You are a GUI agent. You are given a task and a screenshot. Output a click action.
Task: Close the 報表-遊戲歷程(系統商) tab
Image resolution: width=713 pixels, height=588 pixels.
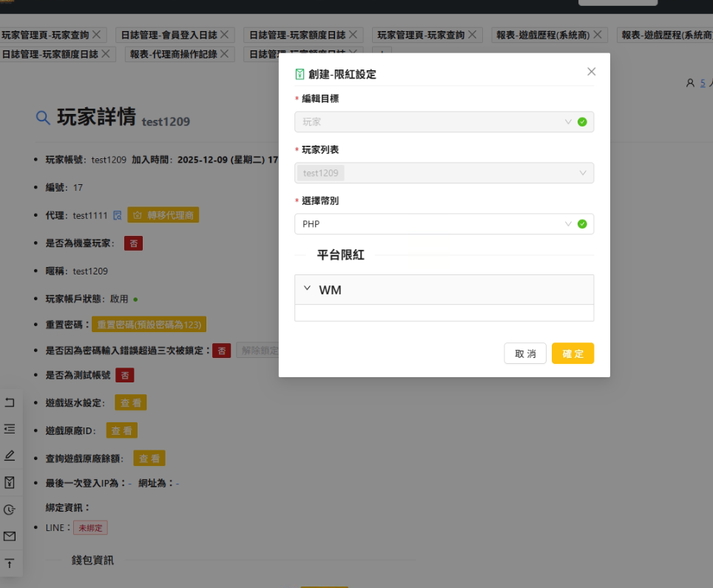[x=599, y=35]
